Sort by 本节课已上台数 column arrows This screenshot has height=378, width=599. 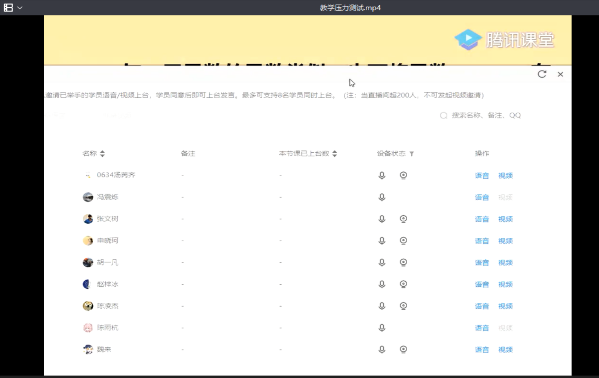point(335,154)
